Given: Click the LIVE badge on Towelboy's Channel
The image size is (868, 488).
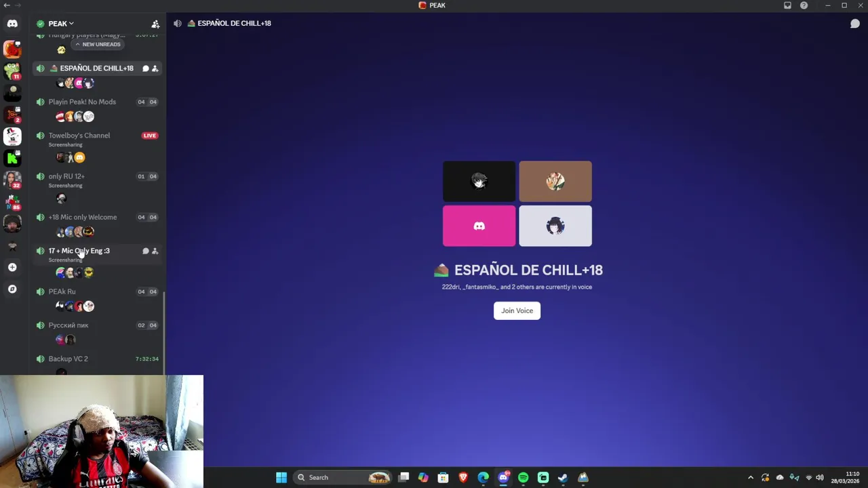Looking at the screenshot, I should pyautogui.click(x=150, y=136).
